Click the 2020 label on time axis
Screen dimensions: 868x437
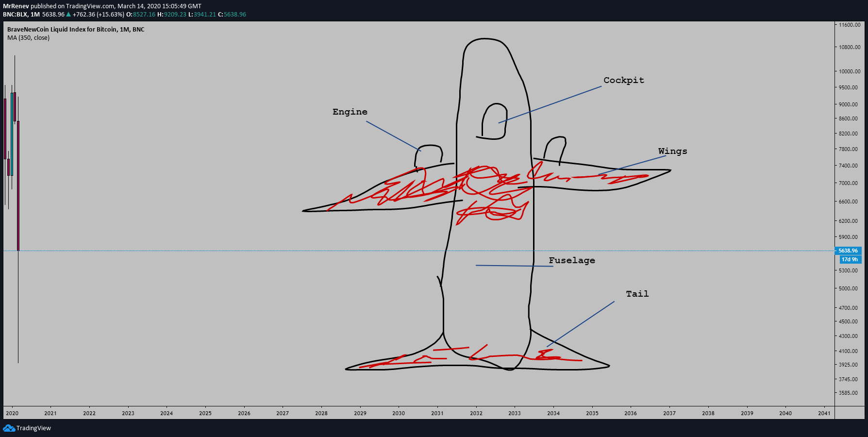tap(12, 413)
